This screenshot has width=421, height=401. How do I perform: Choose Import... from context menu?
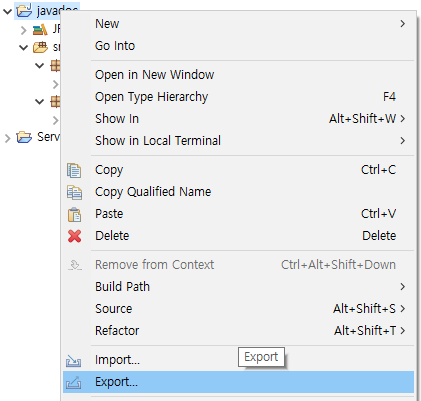click(x=239, y=360)
